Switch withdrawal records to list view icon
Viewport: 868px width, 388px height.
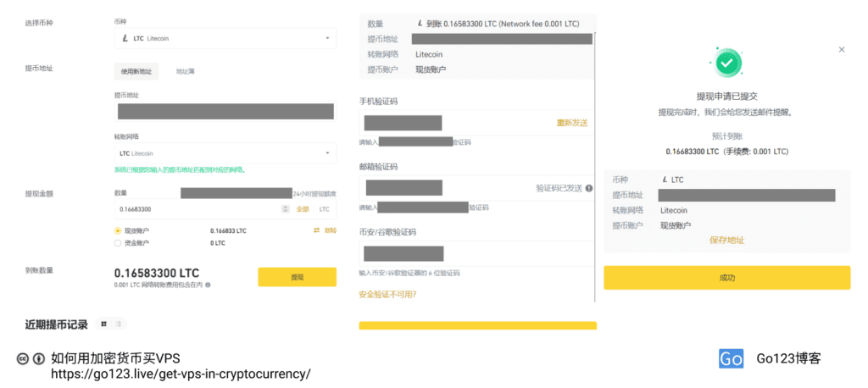pos(119,324)
